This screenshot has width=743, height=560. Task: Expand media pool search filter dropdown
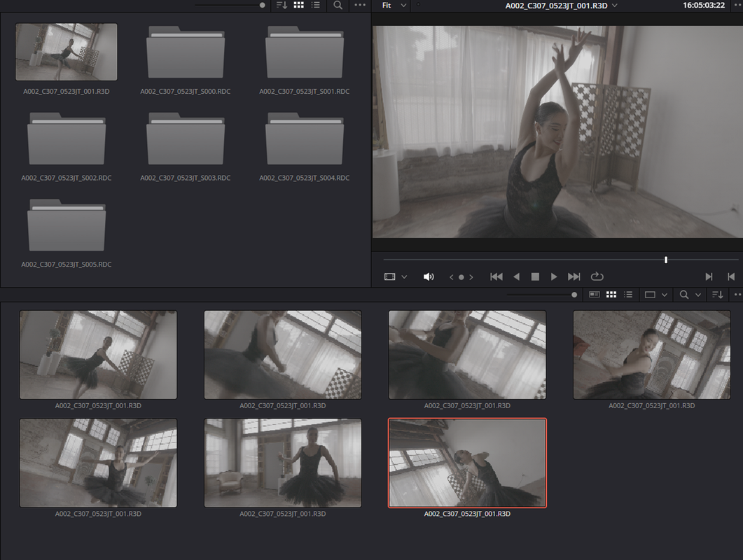698,295
